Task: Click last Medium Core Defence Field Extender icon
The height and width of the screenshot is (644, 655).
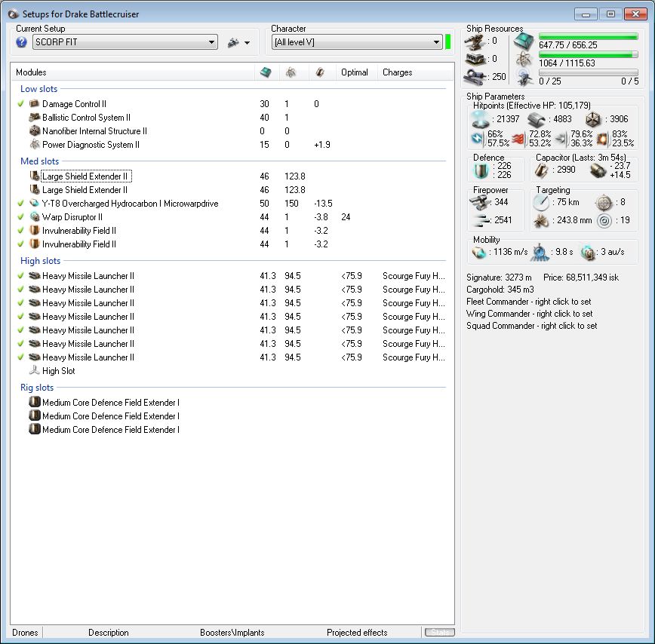Action: pos(35,429)
